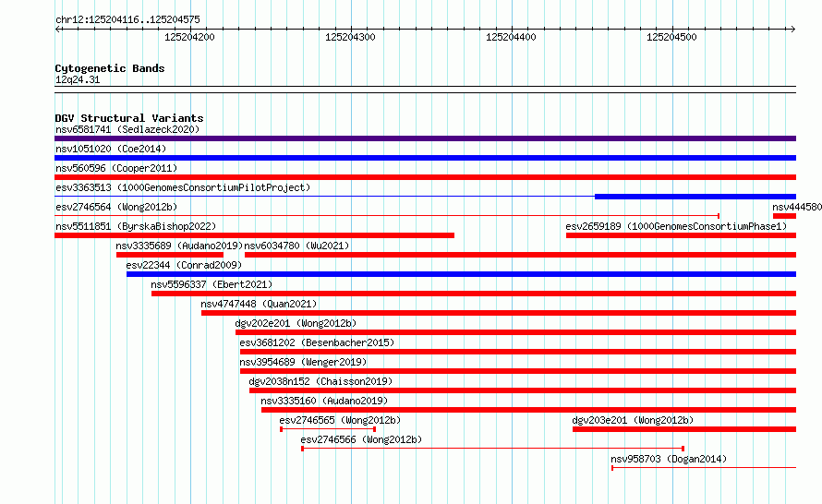Open nsv6034780 (Wu2021) label

click(296, 246)
